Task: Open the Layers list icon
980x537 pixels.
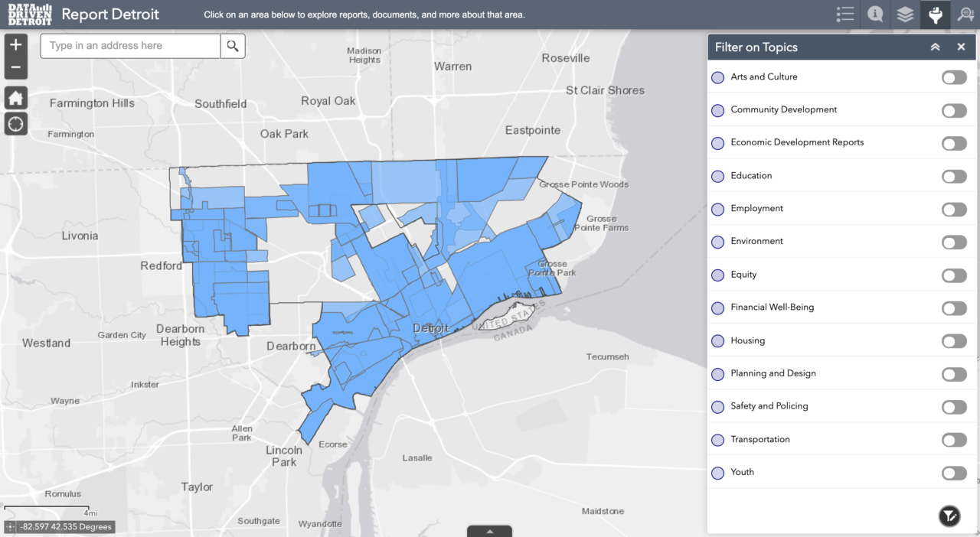Action: [x=904, y=14]
